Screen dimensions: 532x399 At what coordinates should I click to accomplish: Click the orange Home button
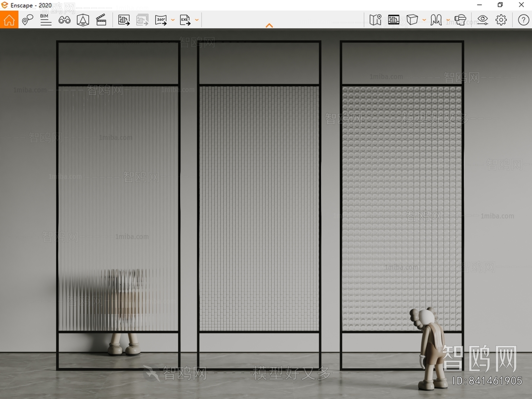click(9, 20)
